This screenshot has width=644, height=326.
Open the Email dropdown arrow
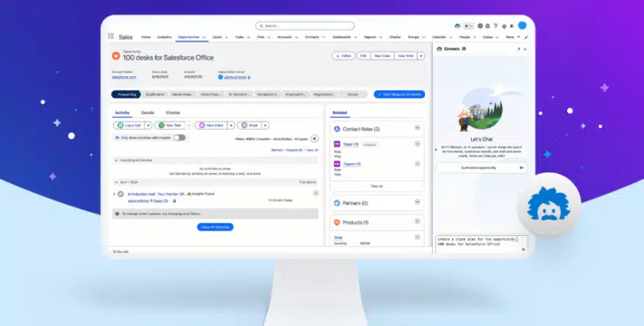pyautogui.click(x=265, y=126)
